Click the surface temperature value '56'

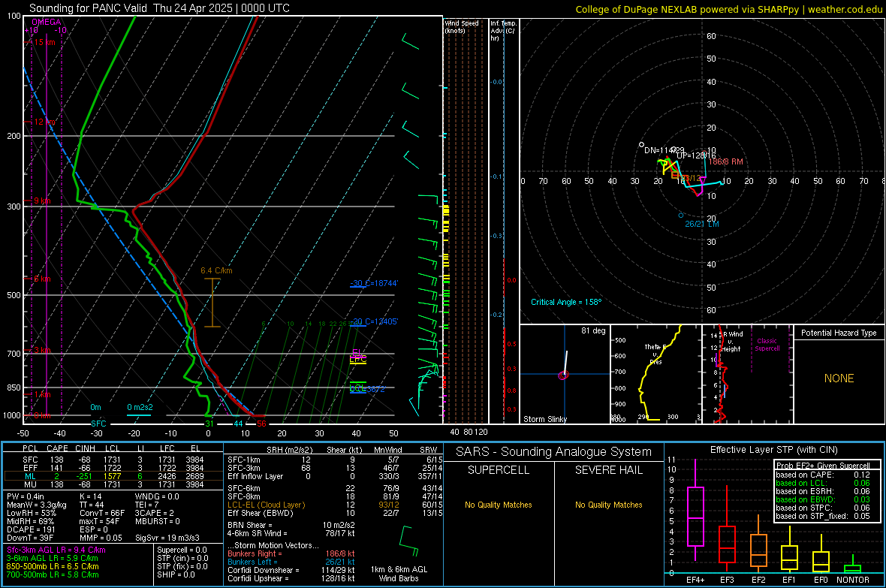(x=261, y=424)
